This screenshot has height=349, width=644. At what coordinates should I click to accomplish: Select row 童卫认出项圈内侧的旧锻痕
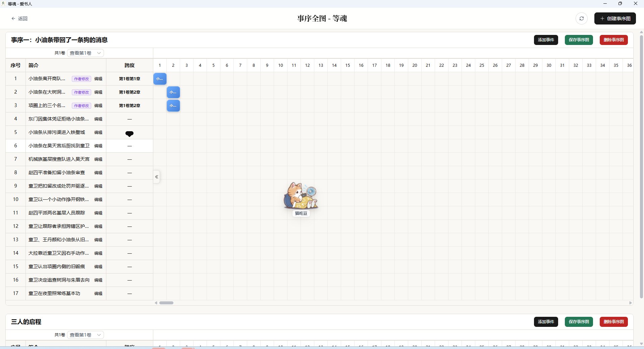[79, 267]
